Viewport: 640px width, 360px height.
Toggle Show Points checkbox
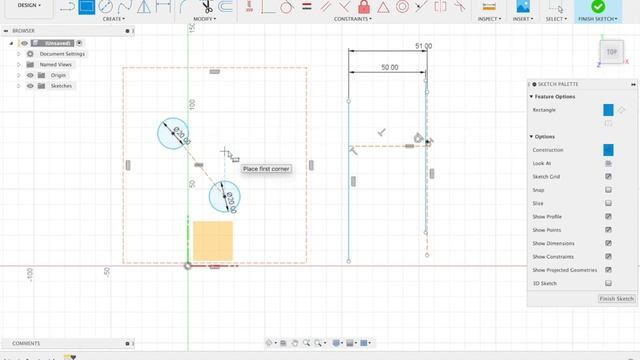coord(608,230)
